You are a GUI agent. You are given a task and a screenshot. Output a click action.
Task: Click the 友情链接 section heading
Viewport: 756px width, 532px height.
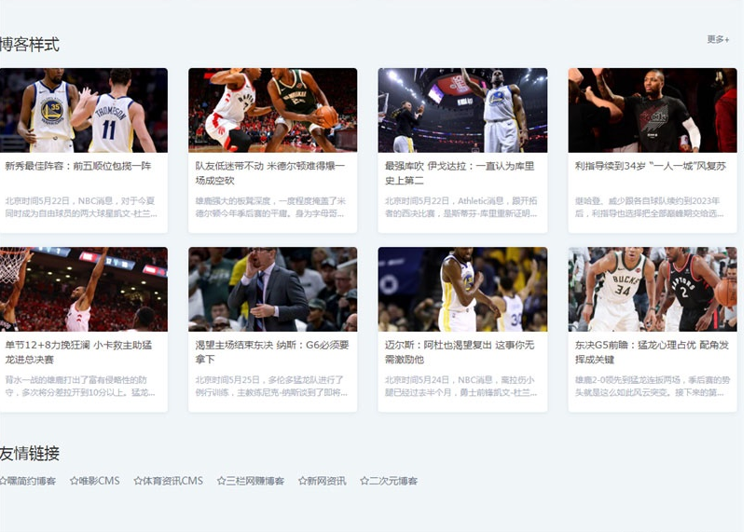pos(30,454)
